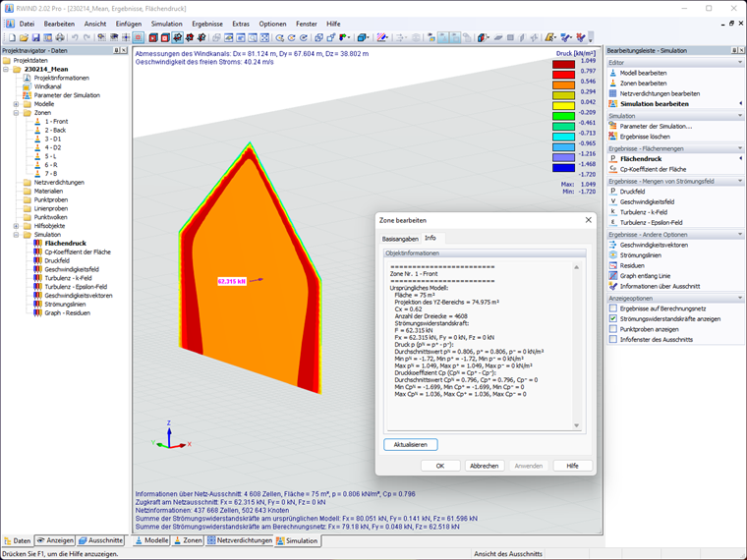Click Modell bearbeiten in Editor section
This screenshot has width=747, height=560.
click(x=643, y=73)
